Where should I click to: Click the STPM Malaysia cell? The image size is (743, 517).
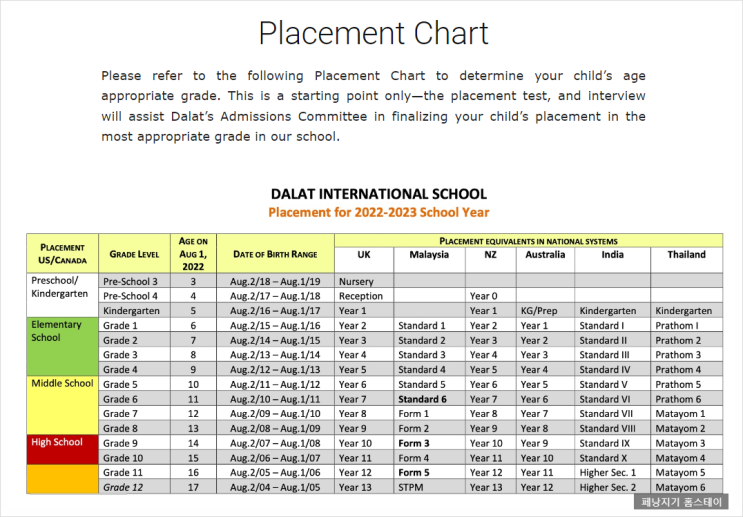pyautogui.click(x=429, y=487)
